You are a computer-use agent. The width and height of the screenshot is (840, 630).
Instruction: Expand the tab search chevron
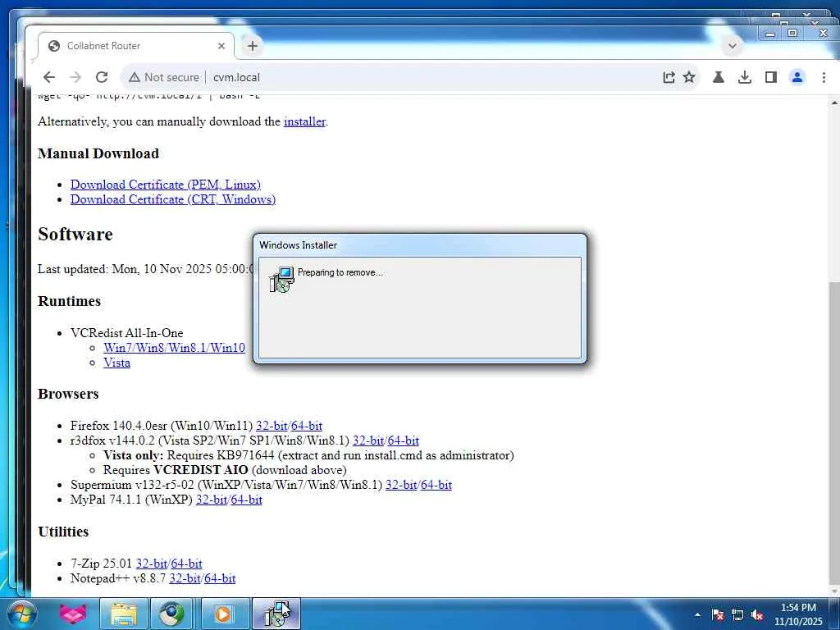(x=733, y=46)
